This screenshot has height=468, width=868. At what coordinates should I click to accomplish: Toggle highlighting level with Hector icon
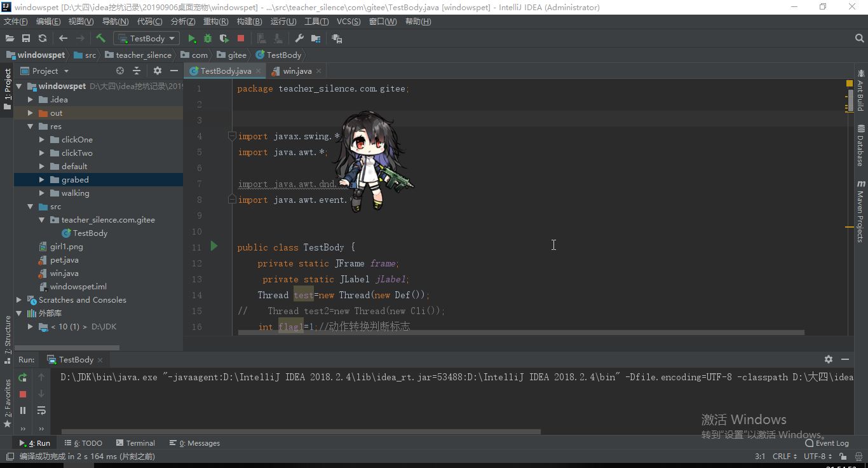[858, 456]
